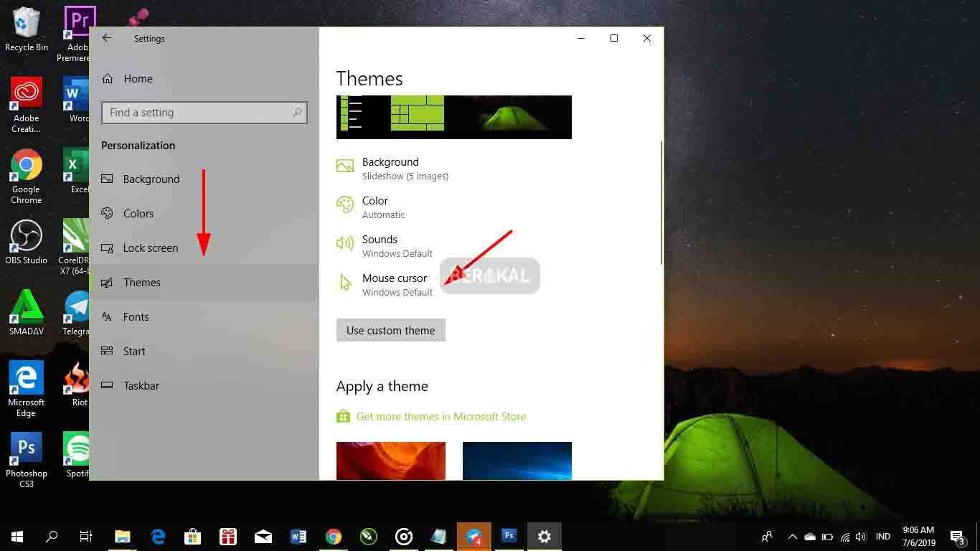This screenshot has height=551, width=980.
Task: Click the Find a setting search box
Action: point(204,113)
